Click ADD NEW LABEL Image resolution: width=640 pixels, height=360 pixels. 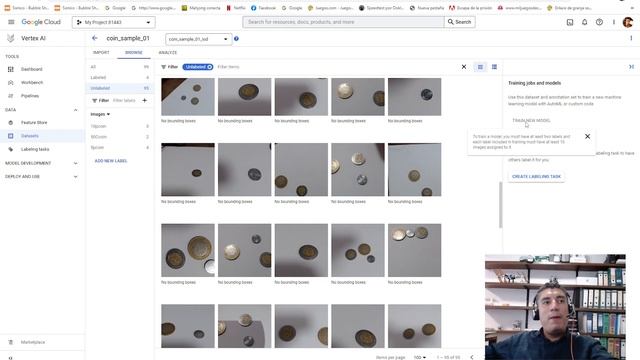point(111,161)
